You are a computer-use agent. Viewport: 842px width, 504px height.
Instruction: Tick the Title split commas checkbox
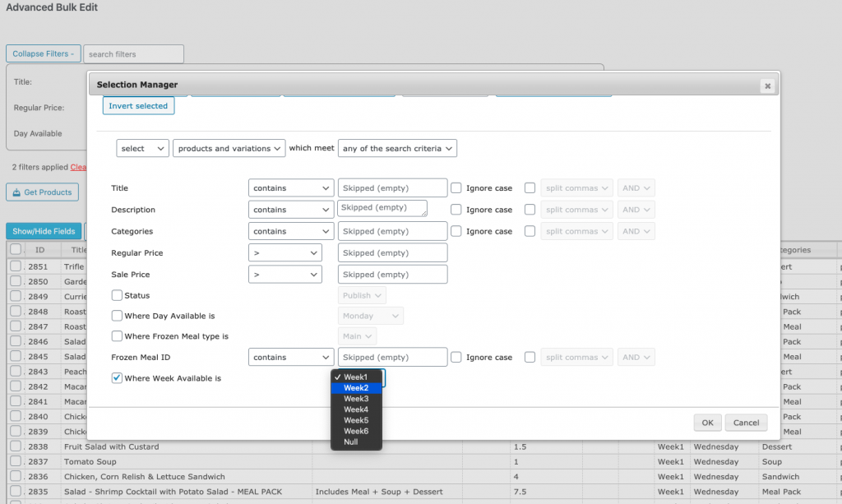(x=530, y=187)
